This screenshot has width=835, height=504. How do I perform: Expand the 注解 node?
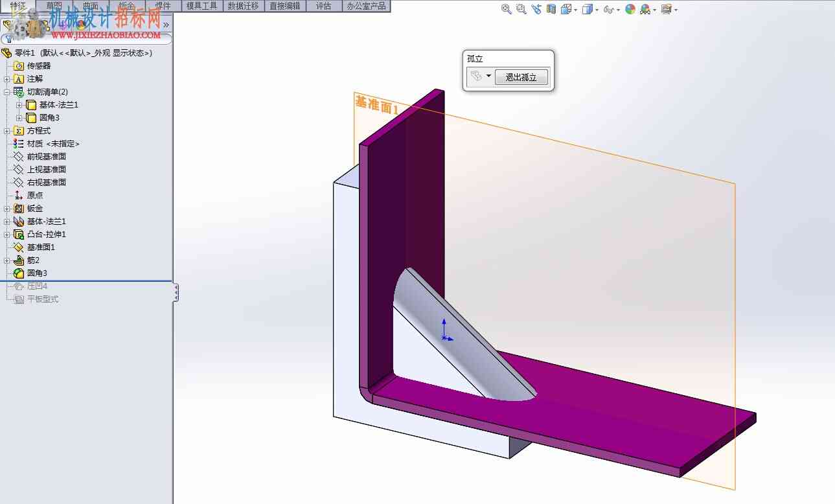tap(7, 79)
